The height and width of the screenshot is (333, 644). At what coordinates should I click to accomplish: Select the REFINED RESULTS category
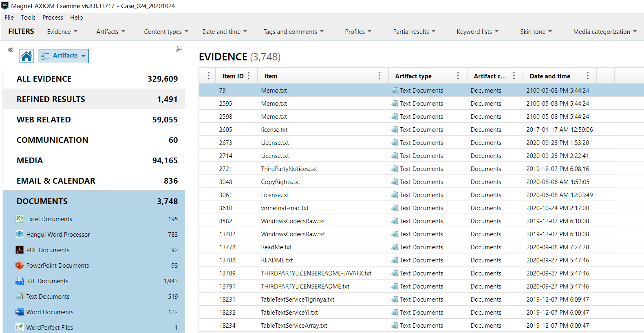(x=94, y=99)
